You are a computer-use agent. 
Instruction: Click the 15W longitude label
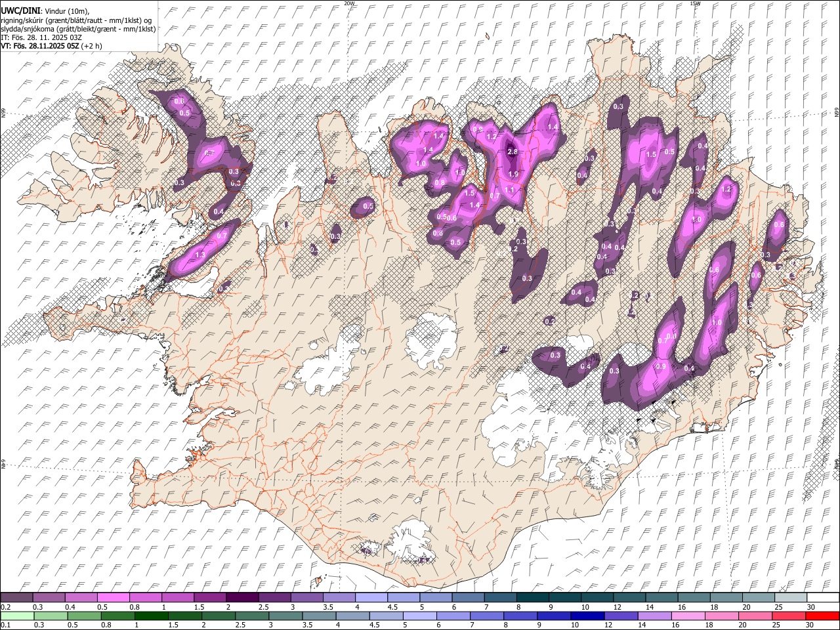point(695,3)
